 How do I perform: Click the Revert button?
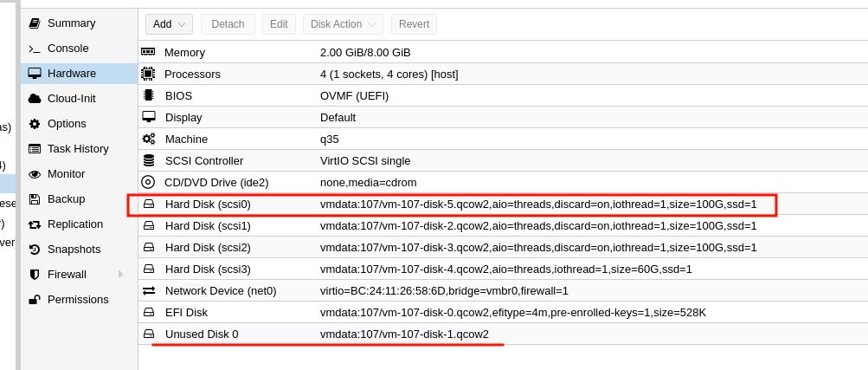(414, 24)
